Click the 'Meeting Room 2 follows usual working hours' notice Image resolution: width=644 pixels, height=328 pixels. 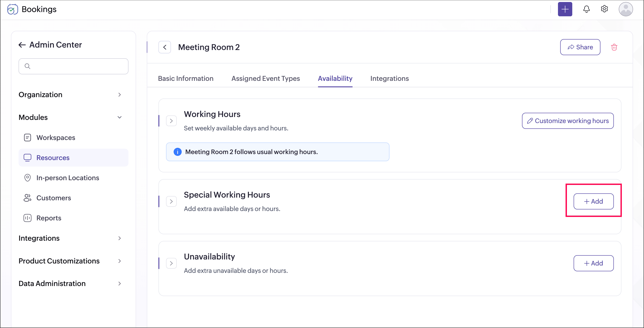coord(278,152)
